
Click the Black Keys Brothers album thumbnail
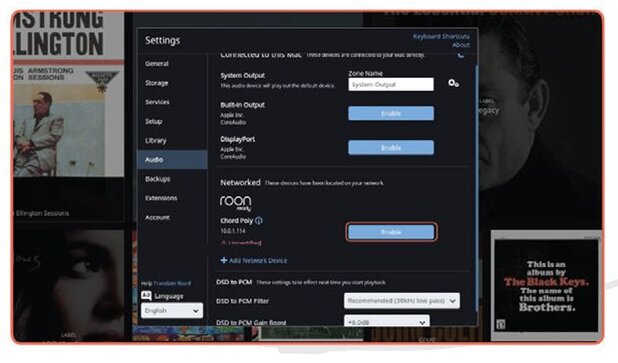pos(546,286)
